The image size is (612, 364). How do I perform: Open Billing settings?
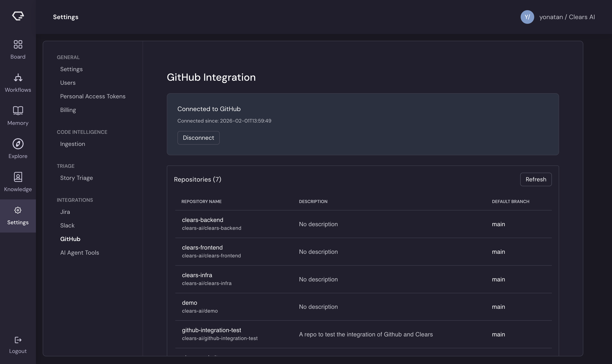[68, 110]
